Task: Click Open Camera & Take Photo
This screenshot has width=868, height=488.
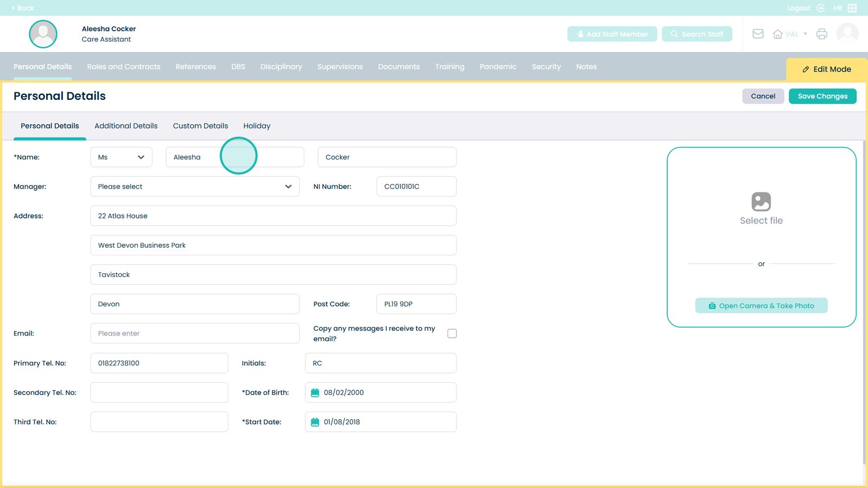Action: (761, 306)
